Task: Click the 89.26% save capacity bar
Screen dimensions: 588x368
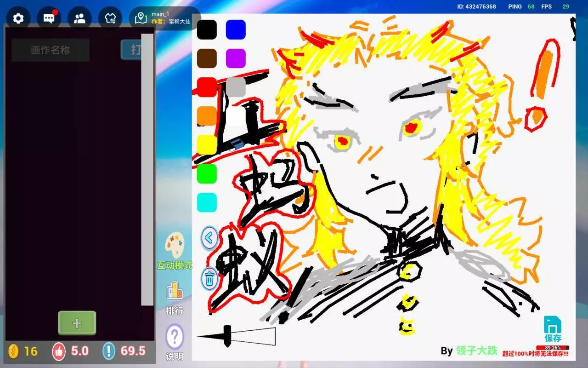Action: pos(553,348)
